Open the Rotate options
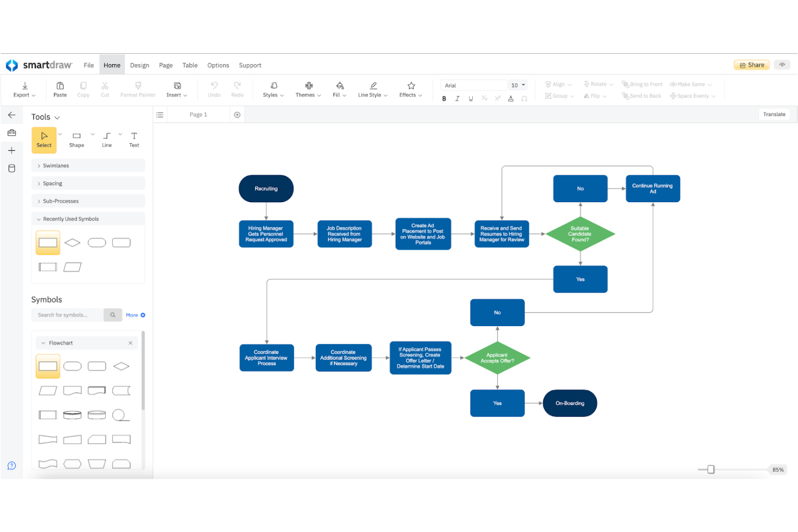Image resolution: width=798 pixels, height=532 pixels. click(598, 84)
